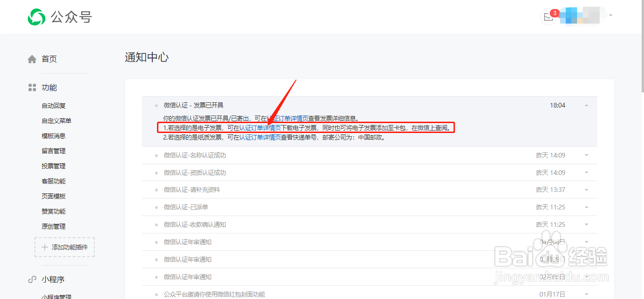The width and height of the screenshot is (644, 299).
Task: Open the account dropdown arrow at top right
Action: pyautogui.click(x=611, y=16)
